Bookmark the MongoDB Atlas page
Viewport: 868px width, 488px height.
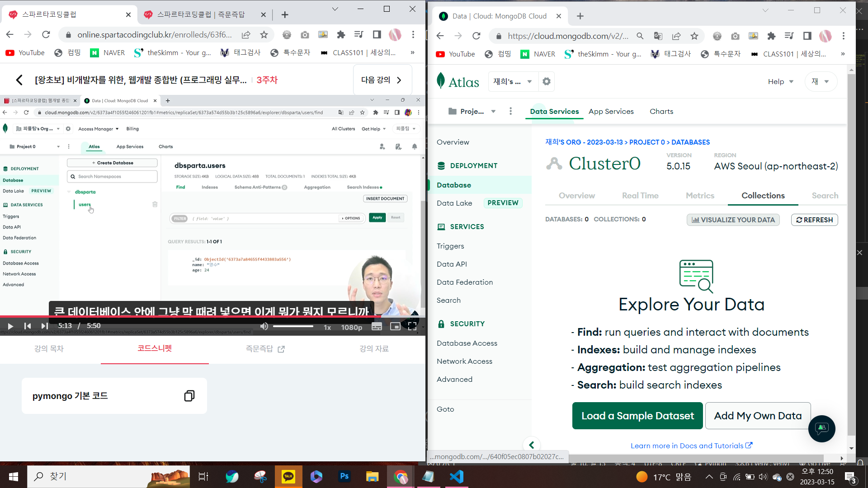[x=694, y=36]
